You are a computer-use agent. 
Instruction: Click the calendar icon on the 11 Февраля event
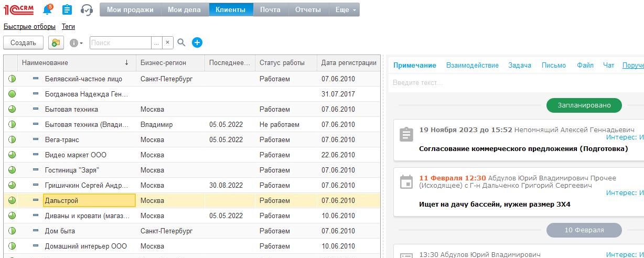pyautogui.click(x=406, y=182)
